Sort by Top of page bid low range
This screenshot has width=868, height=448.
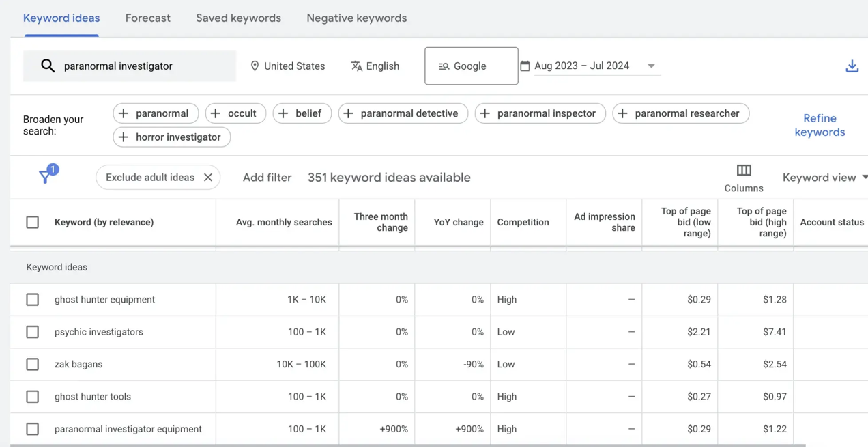pyautogui.click(x=686, y=222)
